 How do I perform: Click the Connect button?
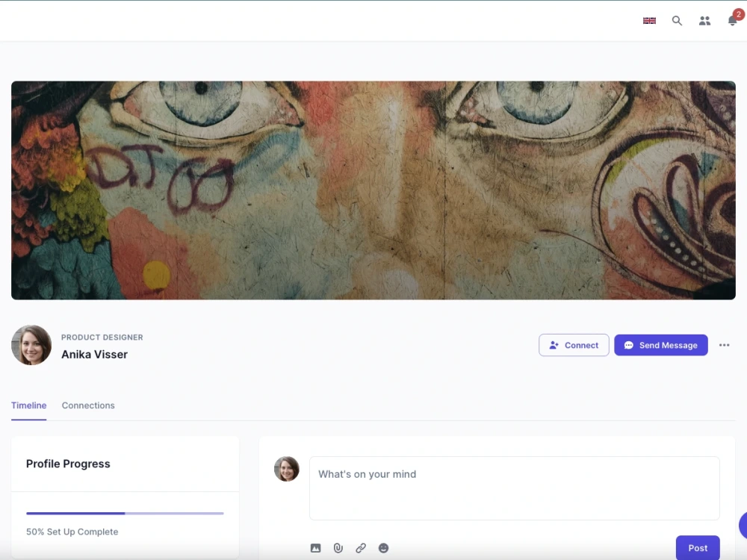[x=574, y=345]
